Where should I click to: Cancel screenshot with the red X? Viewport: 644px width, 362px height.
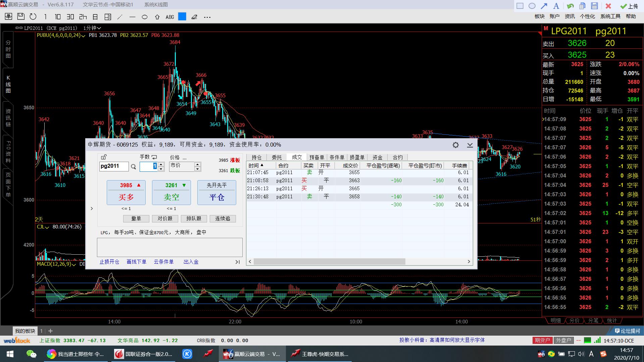pyautogui.click(x=608, y=6)
